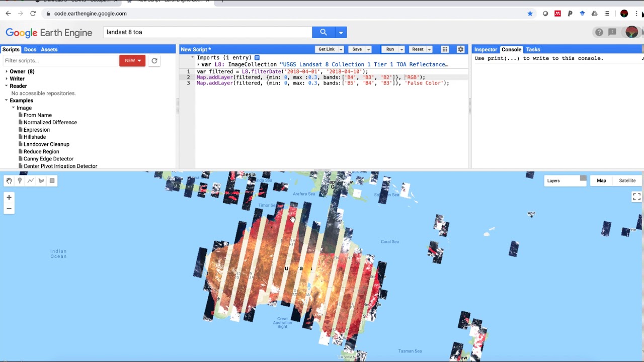Select the Console tab
644x362 pixels.
tap(511, 49)
